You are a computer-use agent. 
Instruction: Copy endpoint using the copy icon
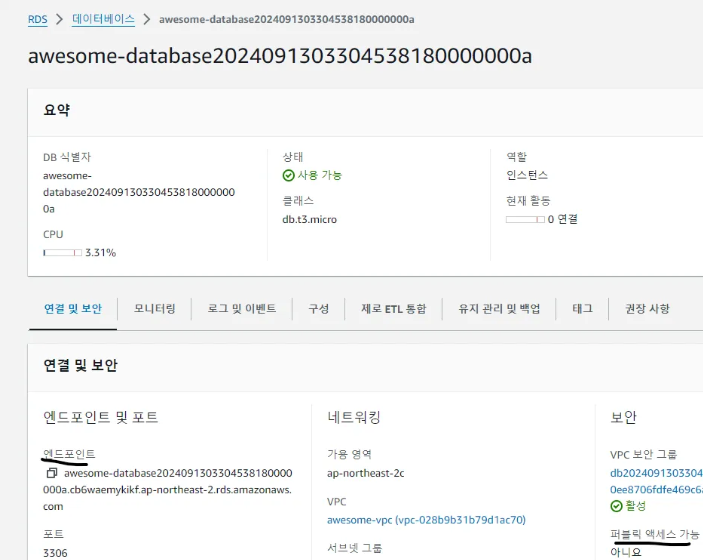[x=52, y=473]
